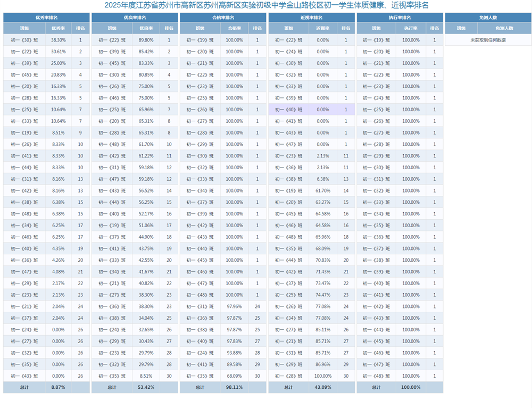Click the 免测人数 panel title header
This screenshot has height=408, width=532.
[488, 18]
